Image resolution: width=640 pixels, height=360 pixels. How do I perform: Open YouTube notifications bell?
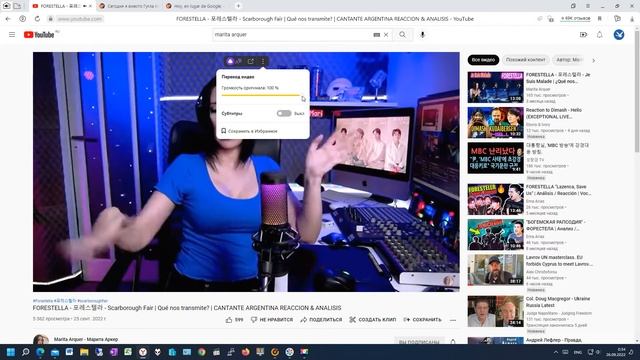(x=599, y=35)
